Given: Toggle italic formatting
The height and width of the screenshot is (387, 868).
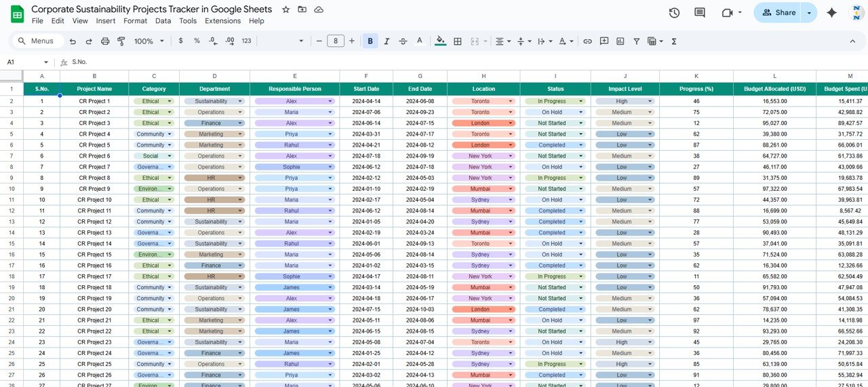Looking at the screenshot, I should pyautogui.click(x=387, y=41).
